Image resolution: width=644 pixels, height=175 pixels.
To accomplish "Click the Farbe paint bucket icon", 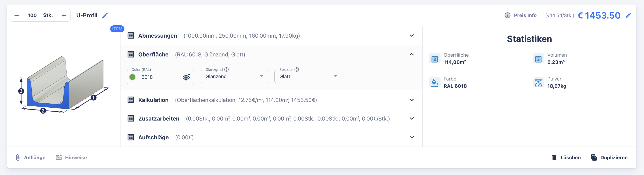I will (x=434, y=82).
